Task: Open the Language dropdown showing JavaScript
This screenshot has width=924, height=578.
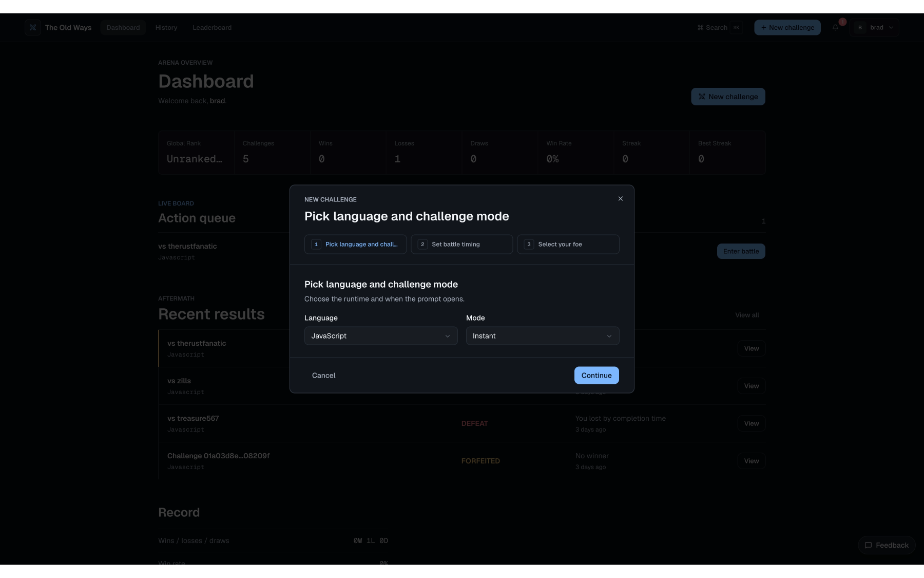Action: pos(381,336)
